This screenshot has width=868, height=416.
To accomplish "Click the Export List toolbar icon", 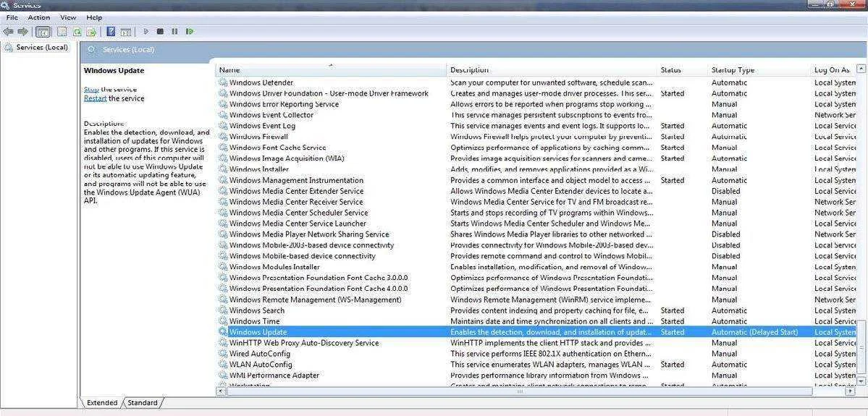I will 91,32.
